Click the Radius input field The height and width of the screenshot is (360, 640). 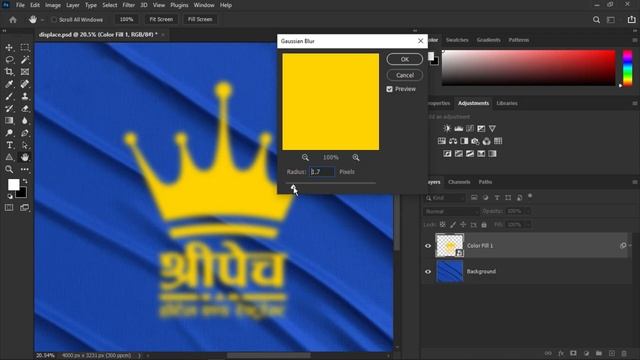coord(322,172)
